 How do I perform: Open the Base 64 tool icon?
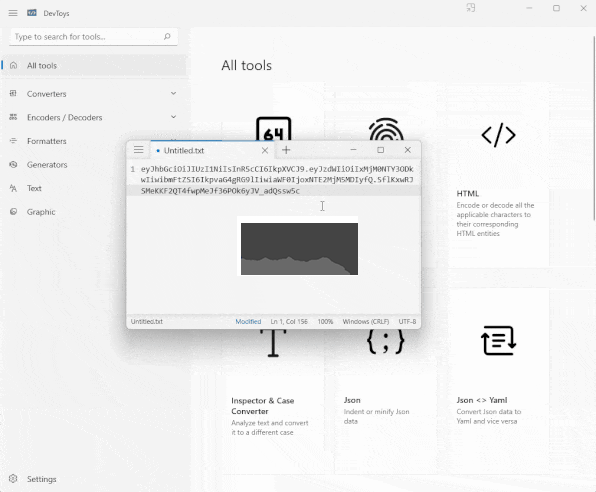(274, 129)
